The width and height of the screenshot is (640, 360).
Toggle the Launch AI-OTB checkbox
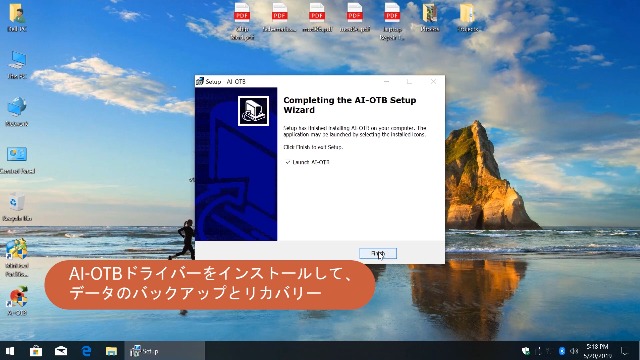pyautogui.click(x=288, y=162)
